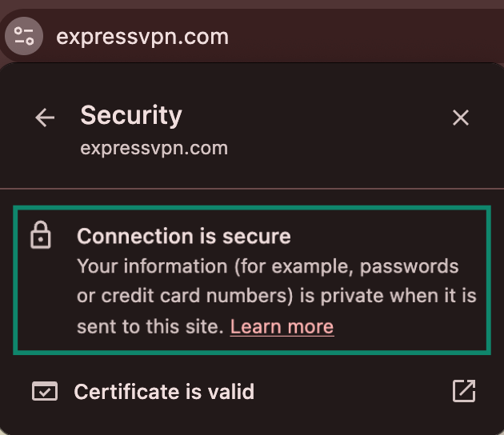
Task: Click expressvpn.com subtitle under Security heading
Action: 154,148
